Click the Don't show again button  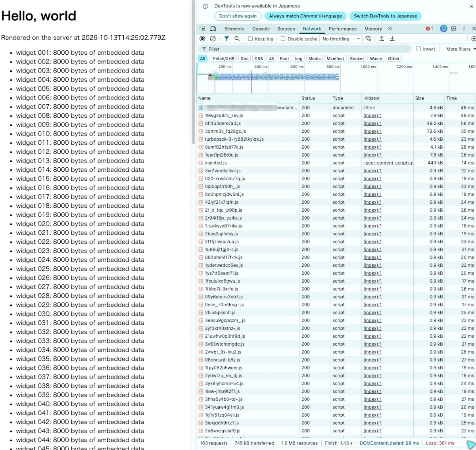point(238,16)
